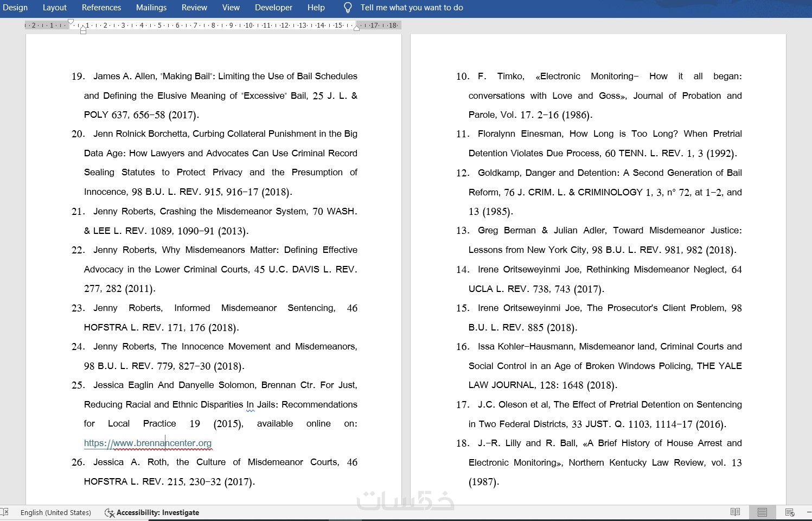Screen dimensions: 812x521
Task: Click 'Rethinking Misdemeanor Neglect' reference text
Action: pyautogui.click(x=655, y=269)
